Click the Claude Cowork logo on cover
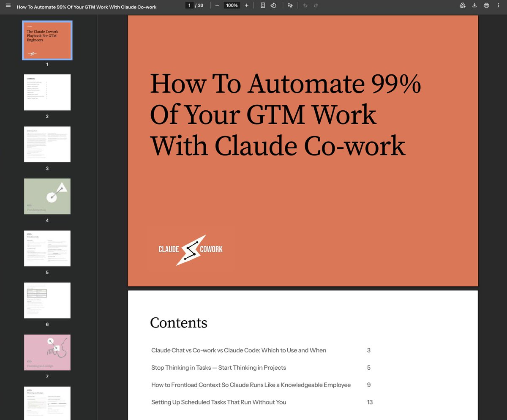The image size is (507, 420). tap(191, 250)
